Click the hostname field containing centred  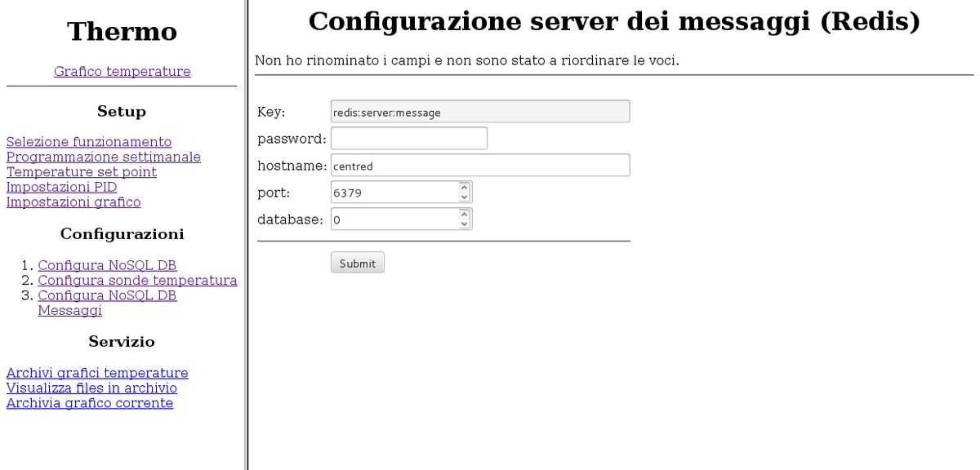click(x=479, y=166)
